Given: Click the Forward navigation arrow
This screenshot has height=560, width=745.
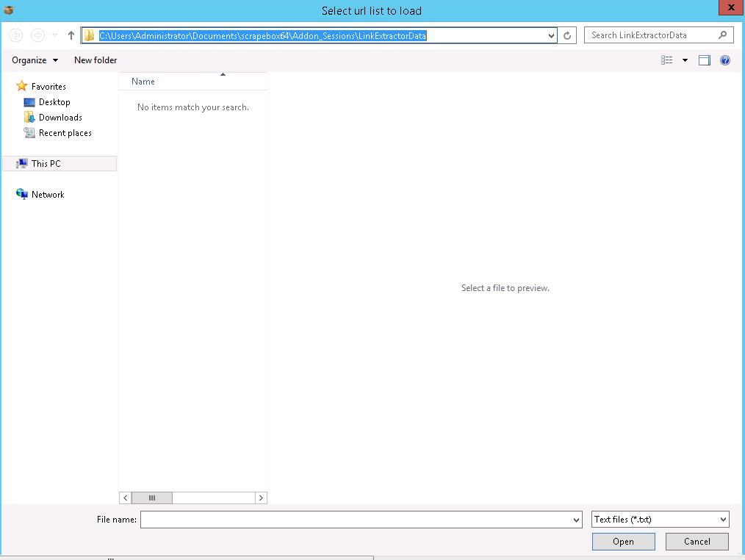Looking at the screenshot, I should (x=37, y=35).
